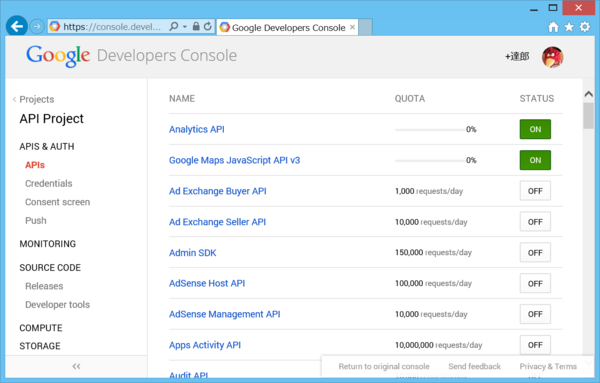Open Developer tools in sidebar
This screenshot has width=600, height=383.
(x=57, y=305)
